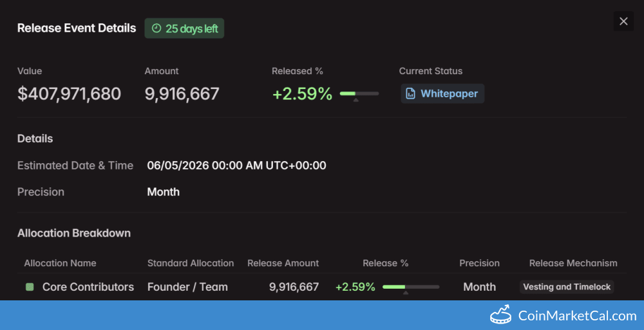Image resolution: width=644 pixels, height=330 pixels.
Task: Click the Core Contributors row progress bar
Action: [410, 287]
